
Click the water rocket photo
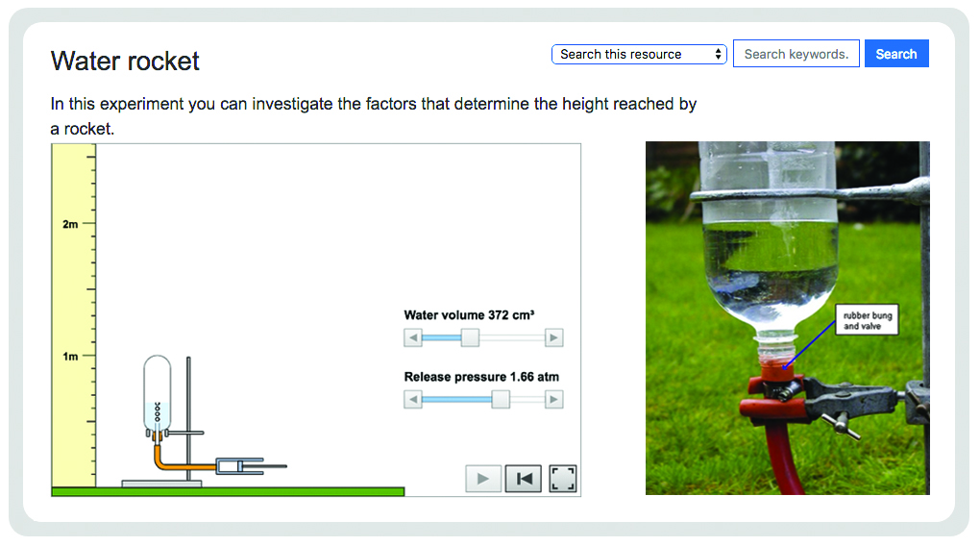click(x=788, y=318)
